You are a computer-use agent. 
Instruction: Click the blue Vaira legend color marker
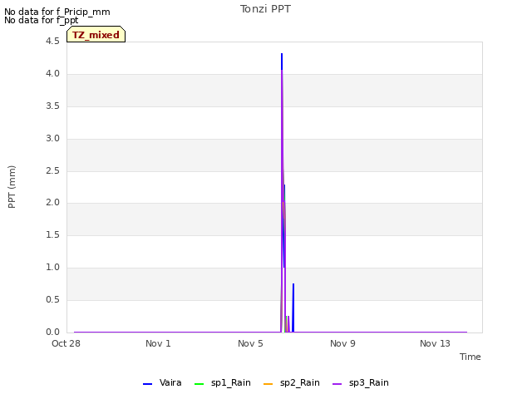tap(148, 384)
